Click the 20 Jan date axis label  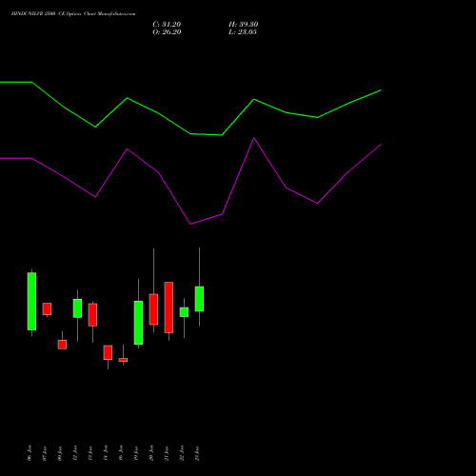(151, 453)
